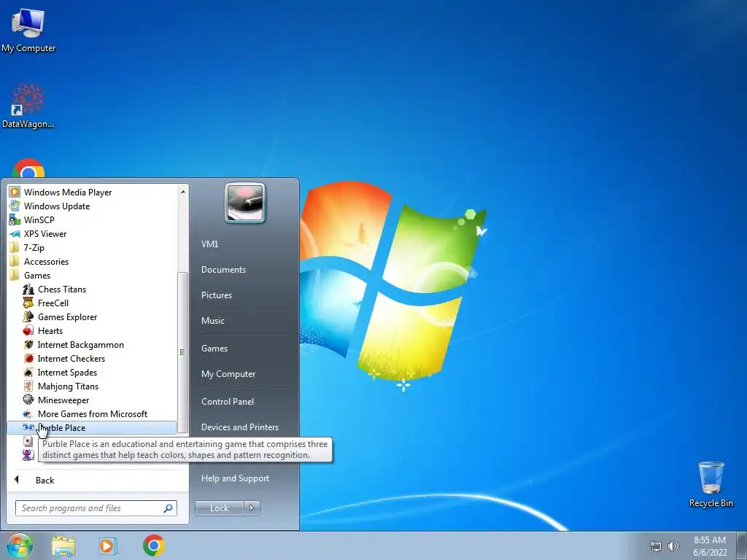Click the taskbar clock showing 8:55 AM
Image resolution: width=747 pixels, height=560 pixels.
coord(709,546)
